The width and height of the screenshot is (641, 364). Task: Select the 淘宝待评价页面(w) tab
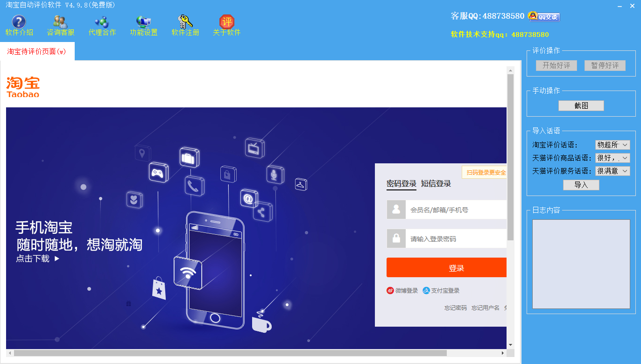point(37,51)
